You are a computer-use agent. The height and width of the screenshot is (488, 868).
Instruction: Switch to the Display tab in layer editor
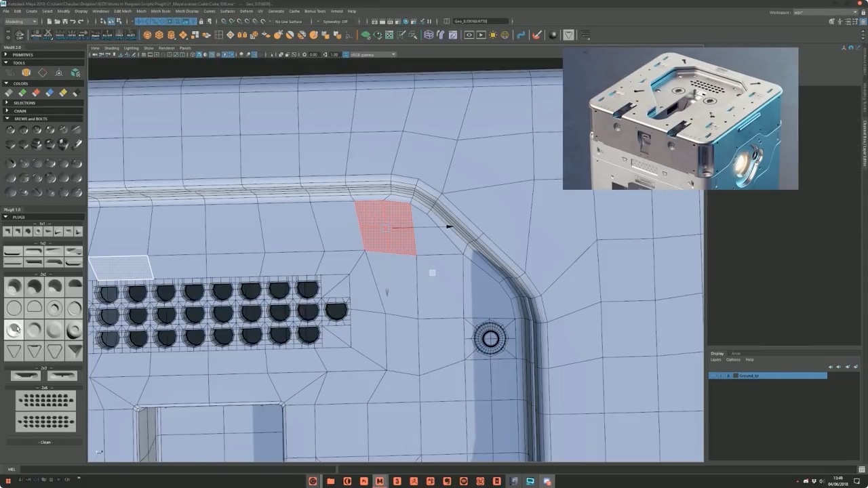[717, 353]
